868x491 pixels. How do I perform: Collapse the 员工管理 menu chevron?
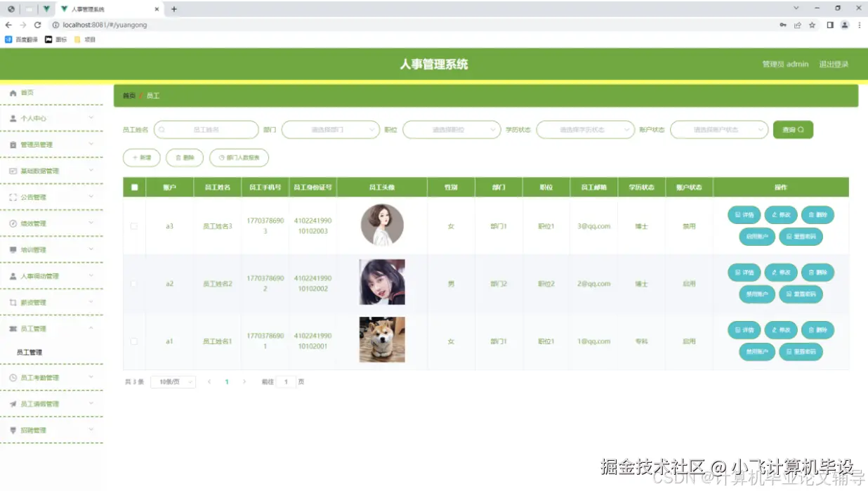point(91,328)
